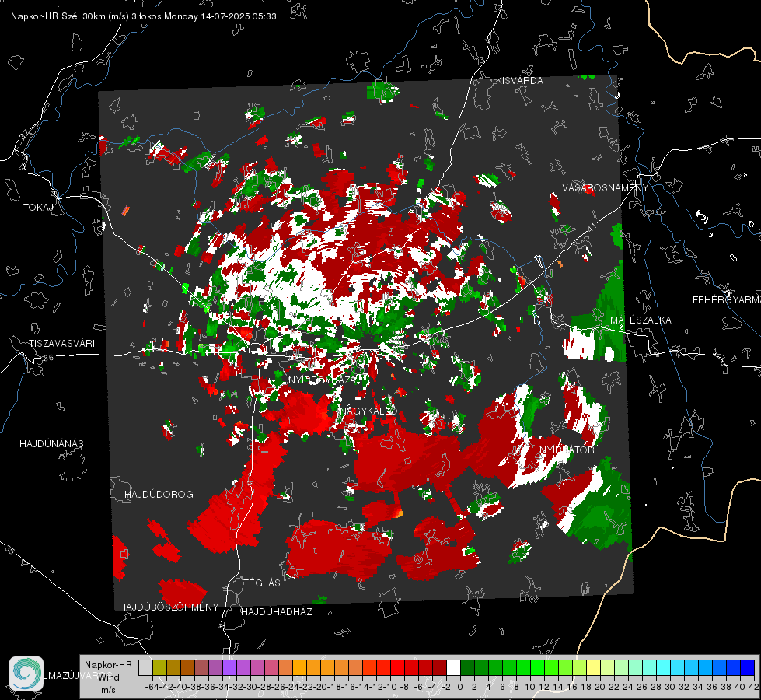
Task: Pick the yellow legend swatch between 18 and 20
Action: 594,668
